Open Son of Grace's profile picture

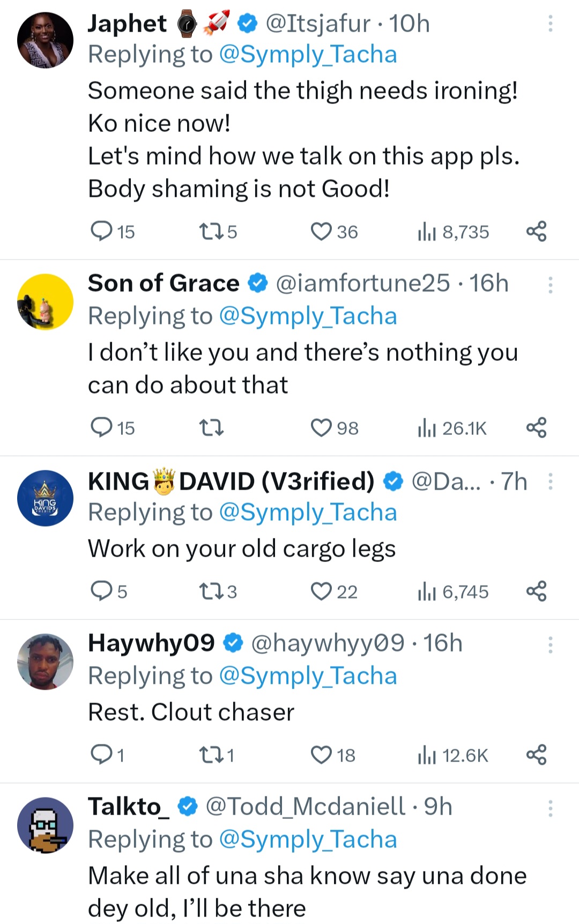pos(46,302)
